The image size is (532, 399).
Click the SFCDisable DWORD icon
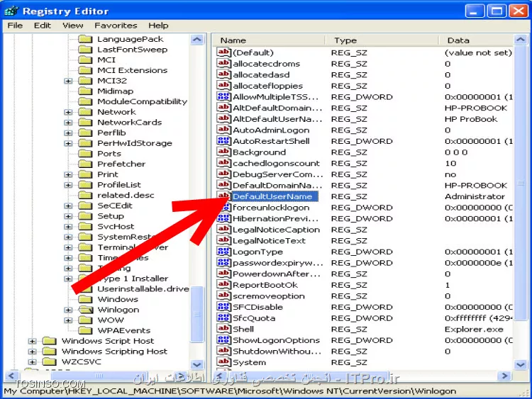(223, 307)
